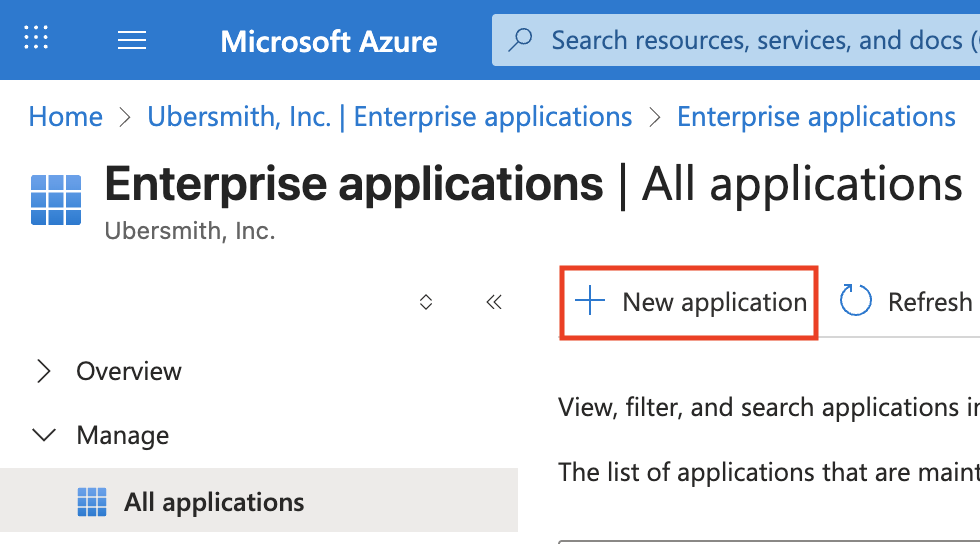This screenshot has height=544, width=980.
Task: Click the plus icon for New application
Action: [591, 301]
